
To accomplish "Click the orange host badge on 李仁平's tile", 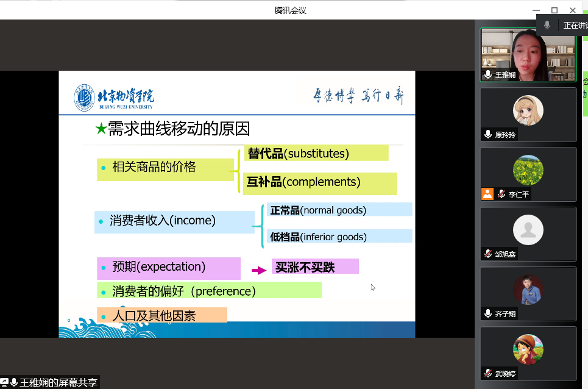I will click(487, 194).
